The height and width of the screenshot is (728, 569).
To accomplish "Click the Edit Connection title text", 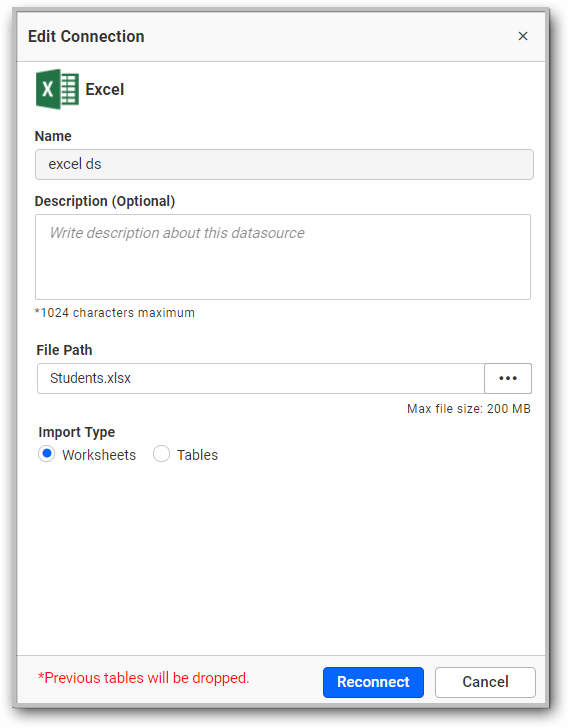I will pyautogui.click(x=86, y=36).
